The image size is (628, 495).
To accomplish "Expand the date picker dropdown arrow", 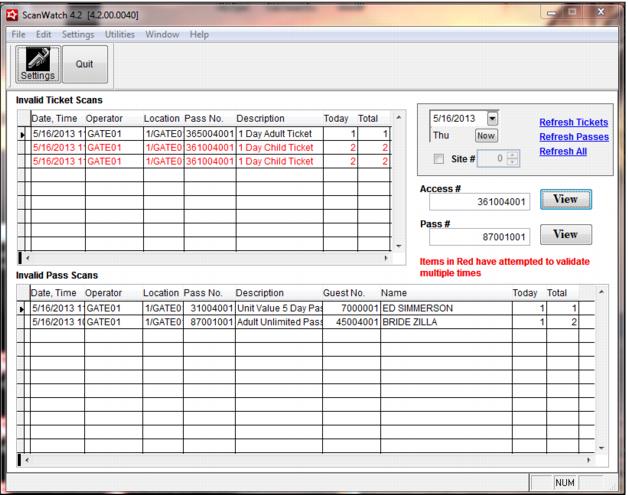I will click(492, 118).
